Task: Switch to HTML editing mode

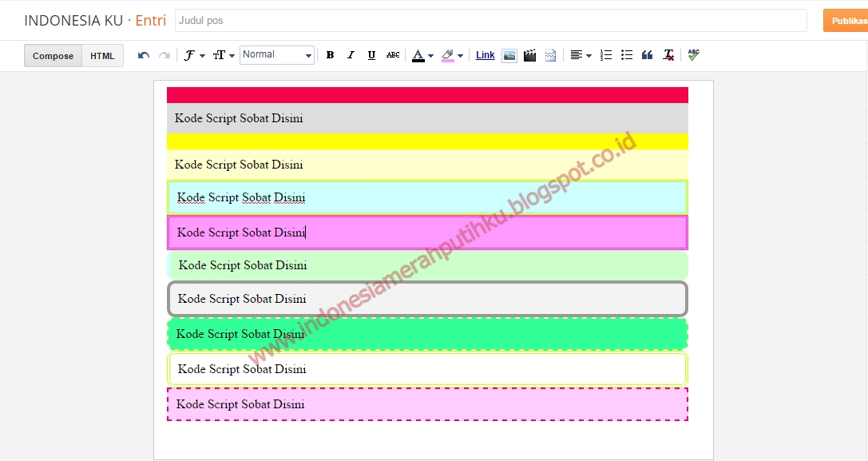Action: [x=102, y=56]
